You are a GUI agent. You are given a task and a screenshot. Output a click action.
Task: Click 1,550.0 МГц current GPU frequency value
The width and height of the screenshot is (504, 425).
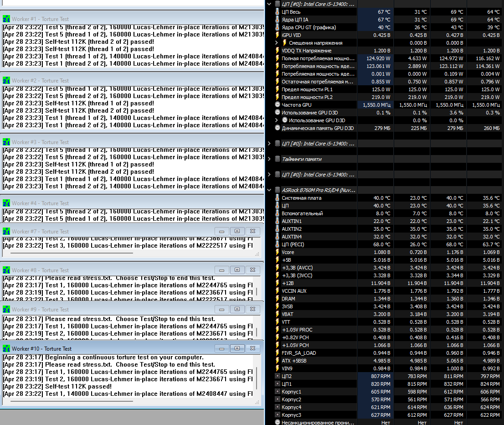377,105
